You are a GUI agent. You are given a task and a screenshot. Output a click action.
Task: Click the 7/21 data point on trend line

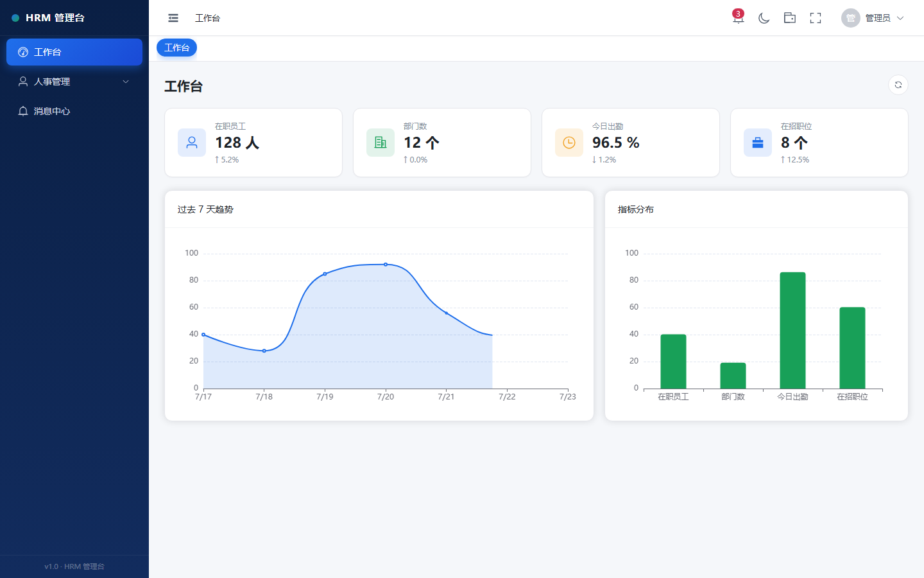[447, 313]
